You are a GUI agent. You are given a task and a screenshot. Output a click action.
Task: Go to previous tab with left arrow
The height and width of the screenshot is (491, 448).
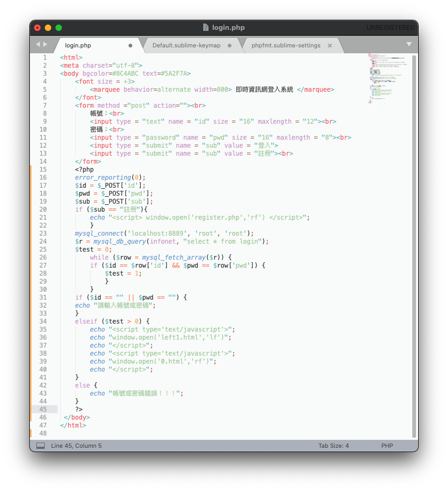point(38,44)
